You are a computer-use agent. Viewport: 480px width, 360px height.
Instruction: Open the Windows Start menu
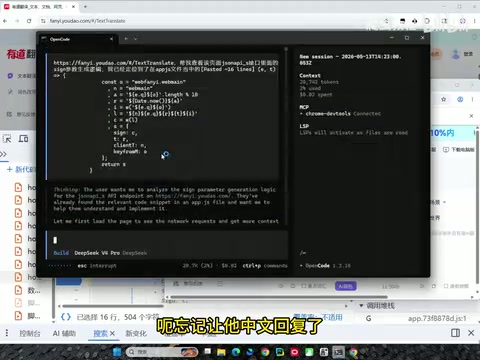[117, 352]
